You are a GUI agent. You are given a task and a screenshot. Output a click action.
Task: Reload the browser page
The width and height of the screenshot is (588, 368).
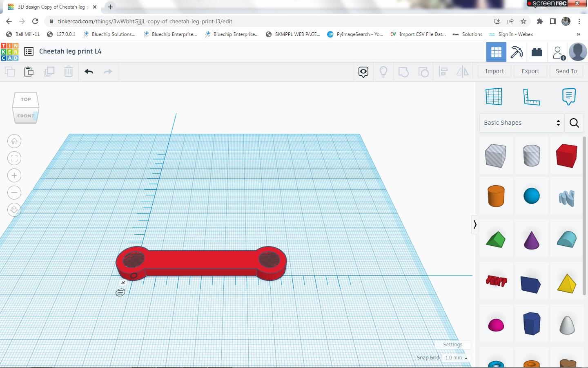pos(35,21)
